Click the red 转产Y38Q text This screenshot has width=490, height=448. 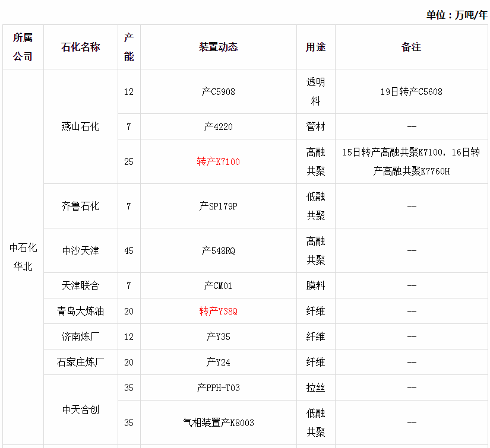(218, 311)
